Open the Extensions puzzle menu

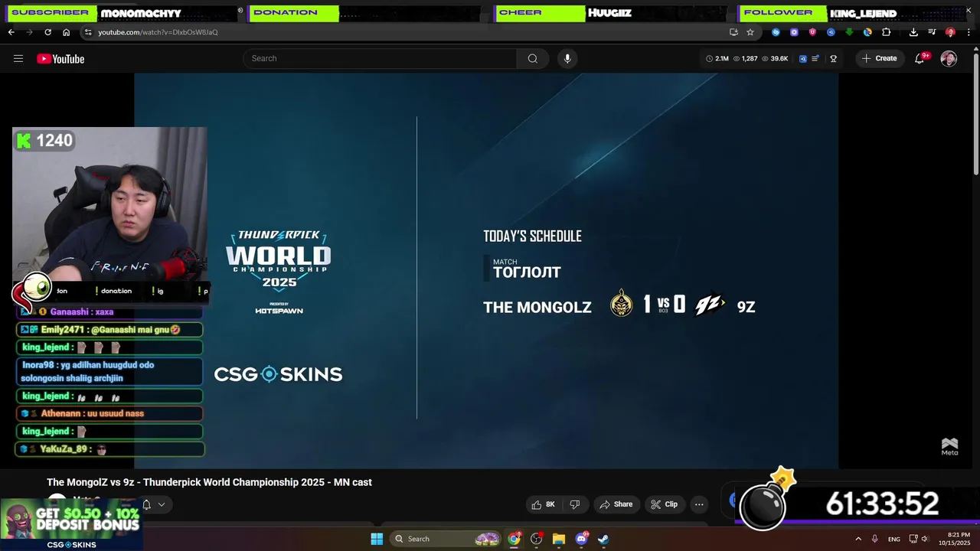click(887, 32)
